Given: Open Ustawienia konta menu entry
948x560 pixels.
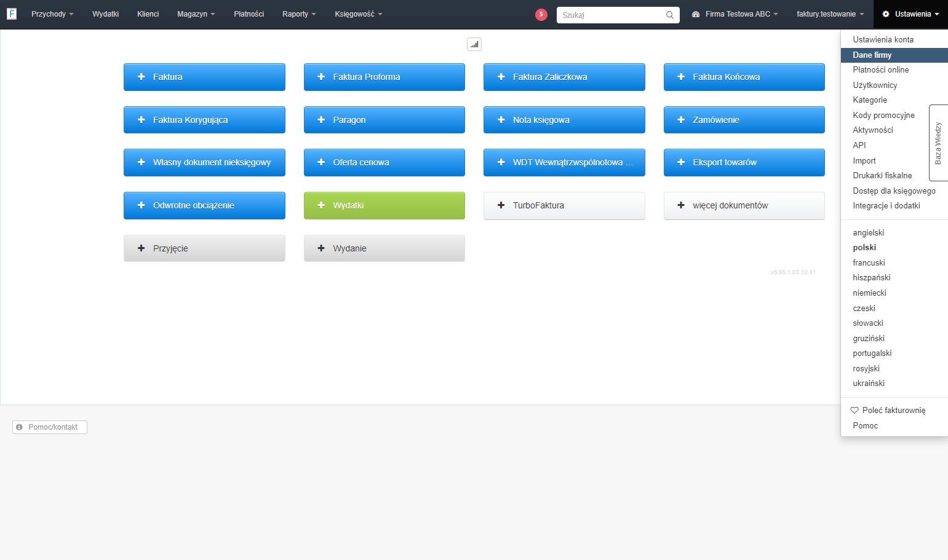Looking at the screenshot, I should (894, 39).
